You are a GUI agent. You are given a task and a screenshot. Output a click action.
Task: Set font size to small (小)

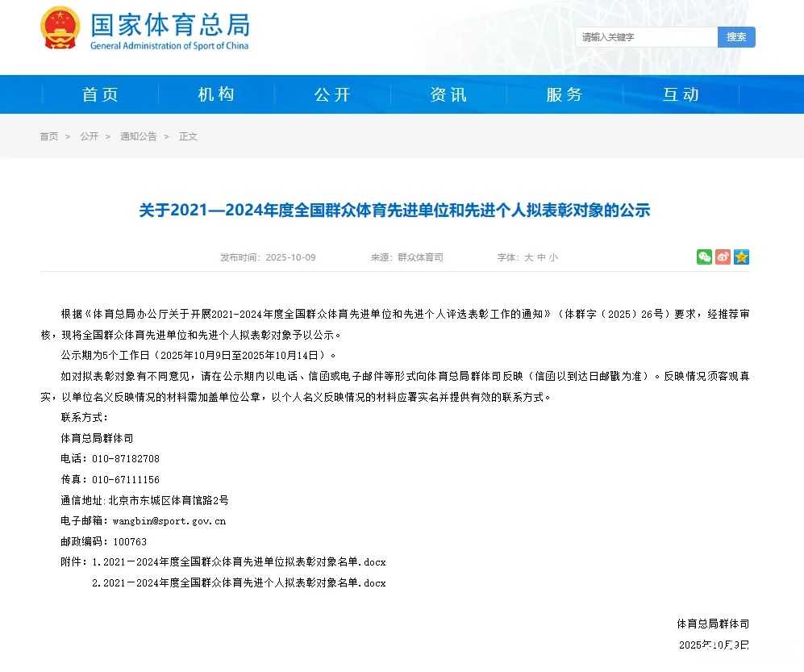click(x=553, y=258)
